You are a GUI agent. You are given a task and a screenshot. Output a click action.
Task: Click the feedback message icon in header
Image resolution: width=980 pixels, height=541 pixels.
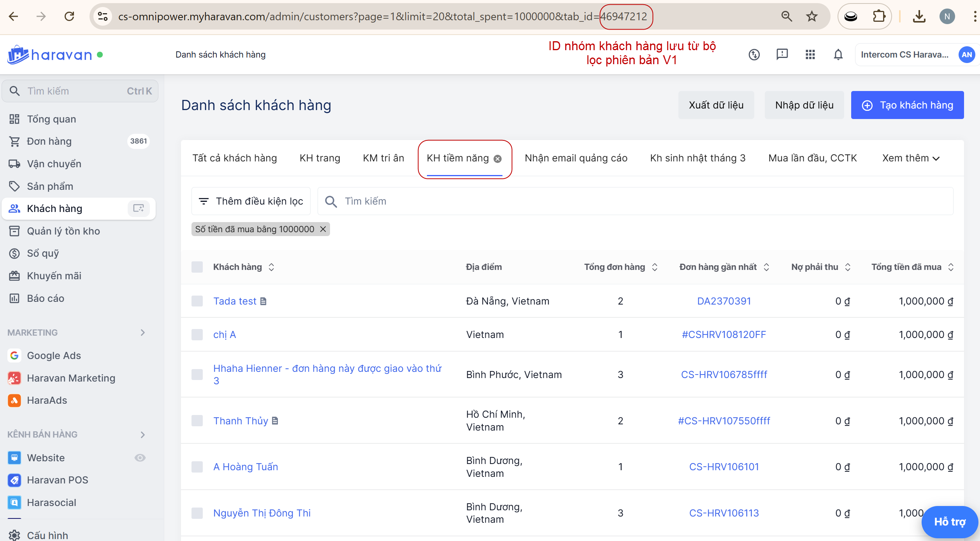coord(782,54)
